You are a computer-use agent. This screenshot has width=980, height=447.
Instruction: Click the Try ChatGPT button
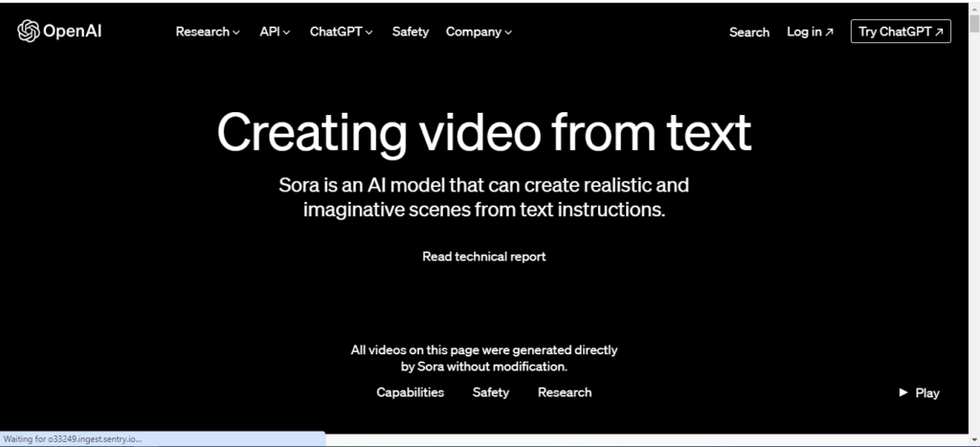click(901, 32)
